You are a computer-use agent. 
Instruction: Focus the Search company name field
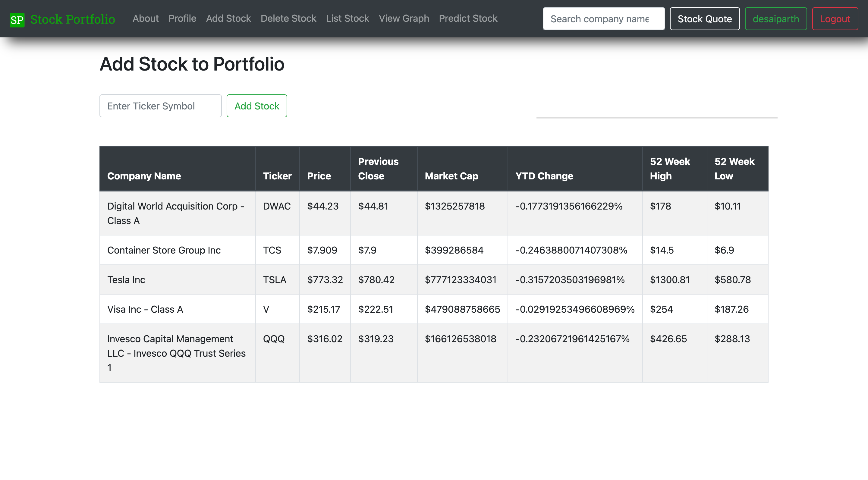(x=603, y=19)
